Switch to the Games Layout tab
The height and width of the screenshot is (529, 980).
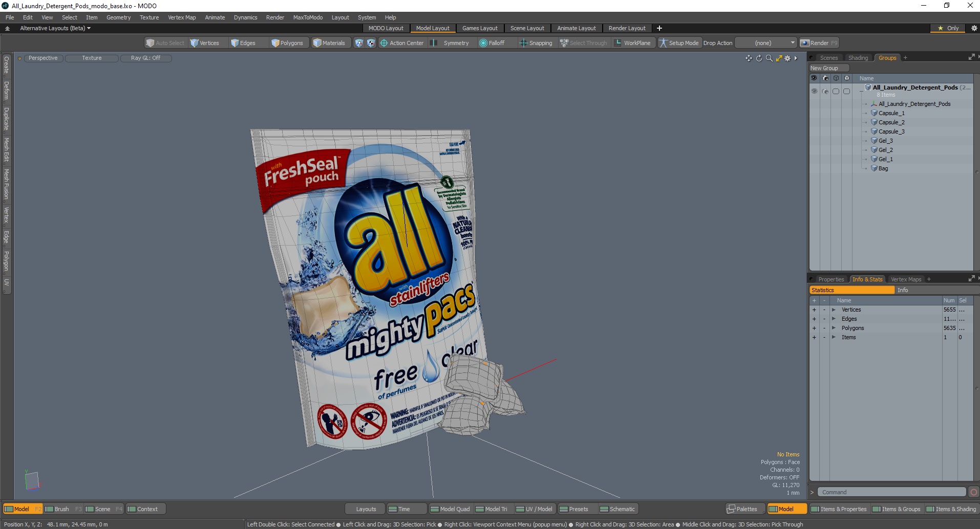click(x=480, y=28)
